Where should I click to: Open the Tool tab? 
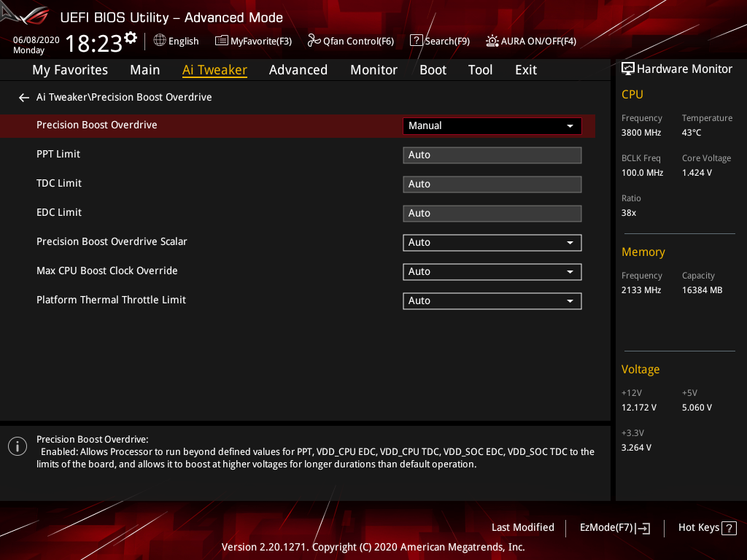pyautogui.click(x=480, y=70)
